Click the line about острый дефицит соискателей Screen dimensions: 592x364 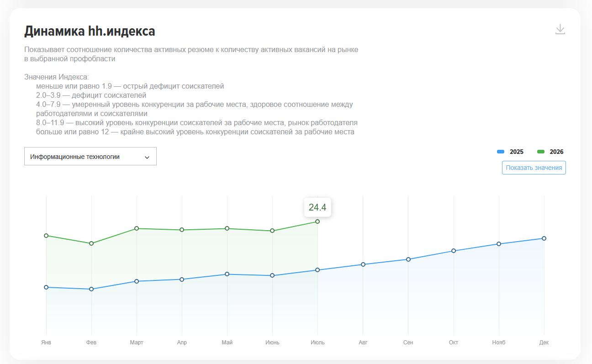click(130, 86)
